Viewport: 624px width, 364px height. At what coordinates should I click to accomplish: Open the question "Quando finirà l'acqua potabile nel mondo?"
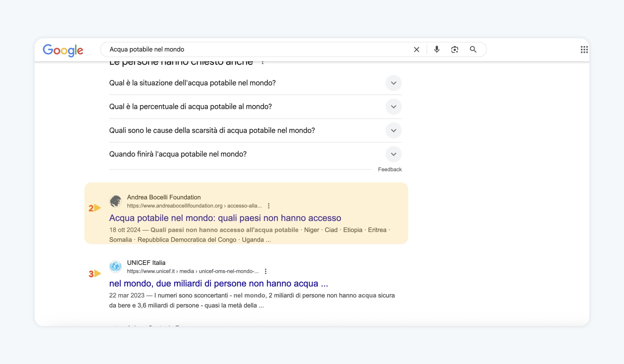click(x=255, y=154)
